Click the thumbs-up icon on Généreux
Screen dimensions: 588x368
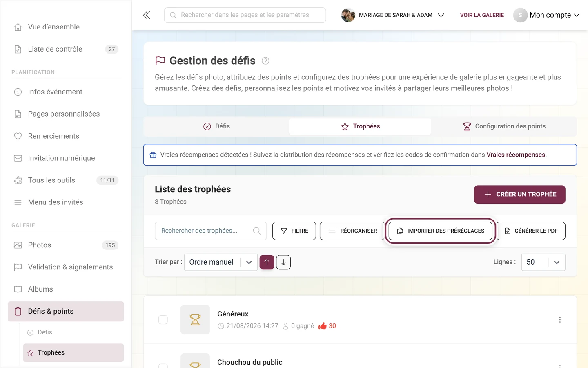pyautogui.click(x=323, y=326)
